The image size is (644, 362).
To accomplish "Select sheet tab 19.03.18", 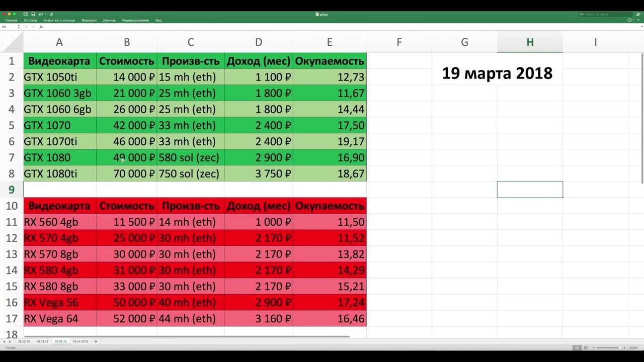I will pos(61,341).
